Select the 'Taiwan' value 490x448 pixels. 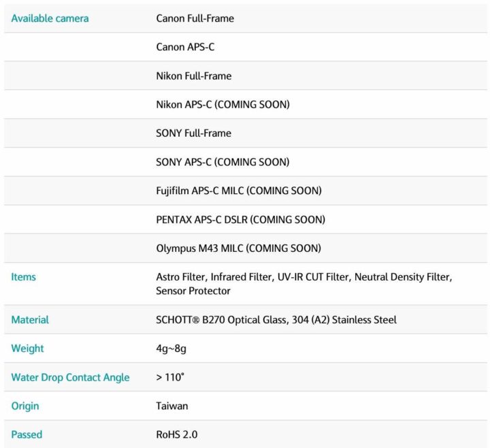pyautogui.click(x=172, y=406)
